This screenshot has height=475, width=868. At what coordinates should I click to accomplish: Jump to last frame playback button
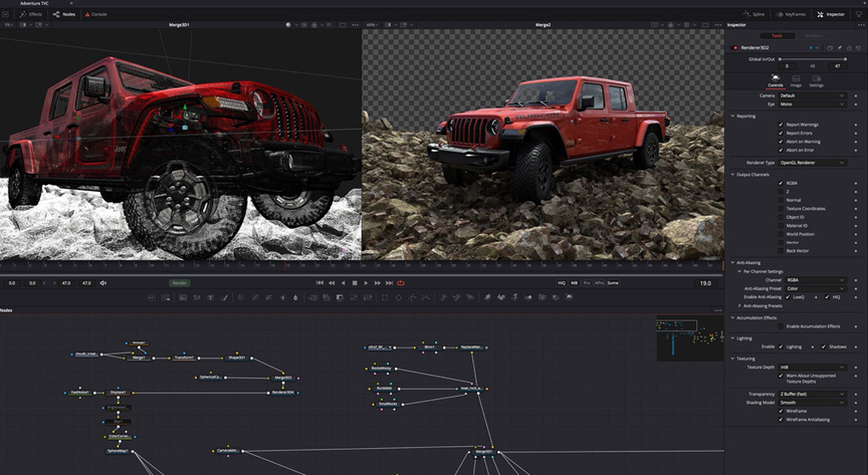pyautogui.click(x=389, y=283)
